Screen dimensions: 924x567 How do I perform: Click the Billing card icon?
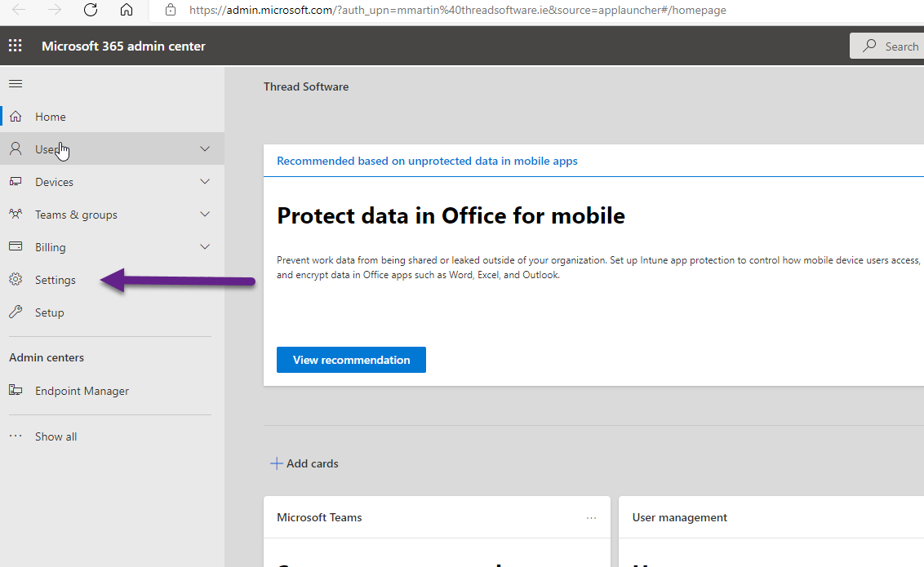[16, 246]
